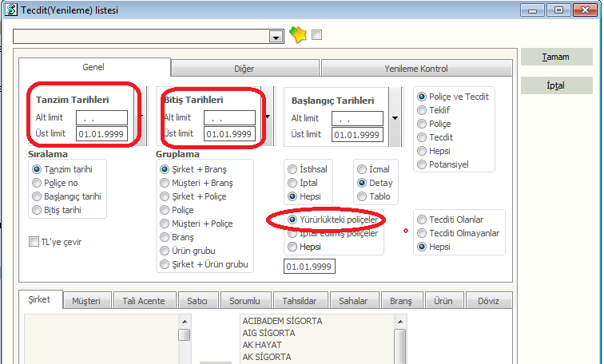
Task: Click the star favorites icon
Action: [x=298, y=36]
